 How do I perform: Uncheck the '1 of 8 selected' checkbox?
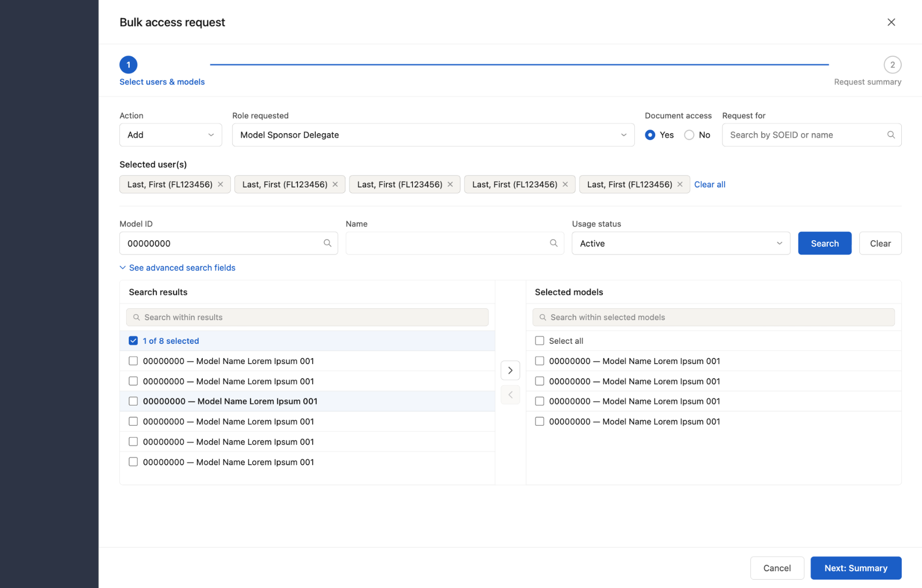pos(133,341)
